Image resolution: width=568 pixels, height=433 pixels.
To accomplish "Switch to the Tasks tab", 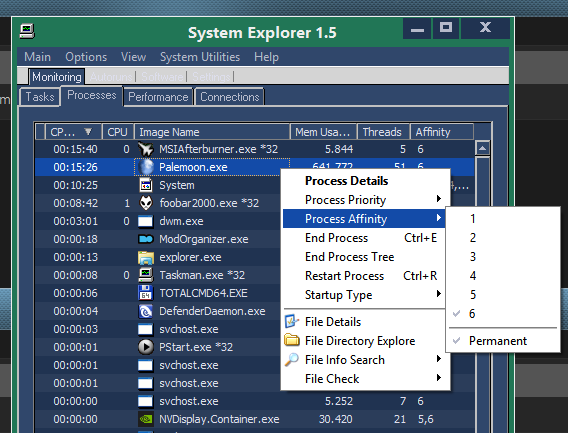I will point(39,97).
